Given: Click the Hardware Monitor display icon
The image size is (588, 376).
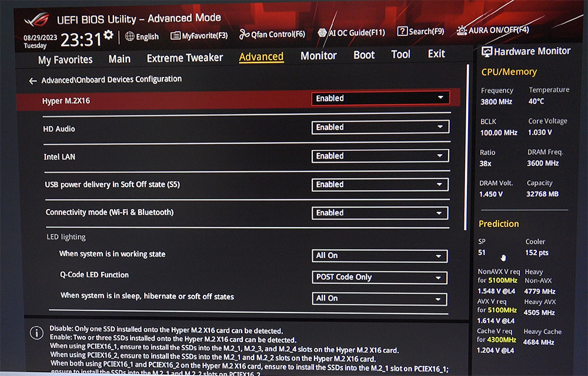Looking at the screenshot, I should (487, 52).
